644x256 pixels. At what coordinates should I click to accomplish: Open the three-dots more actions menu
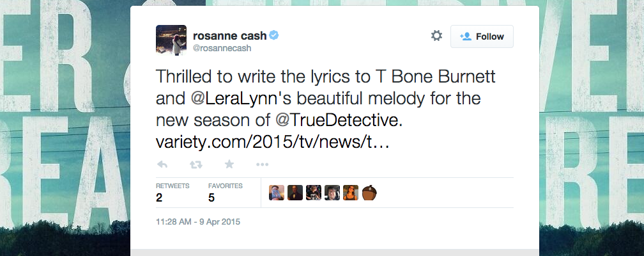263,164
